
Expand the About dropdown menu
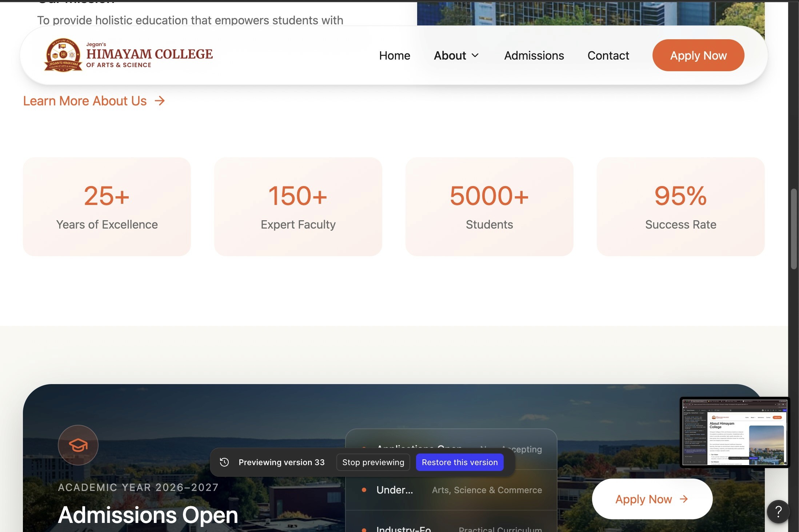456,55
